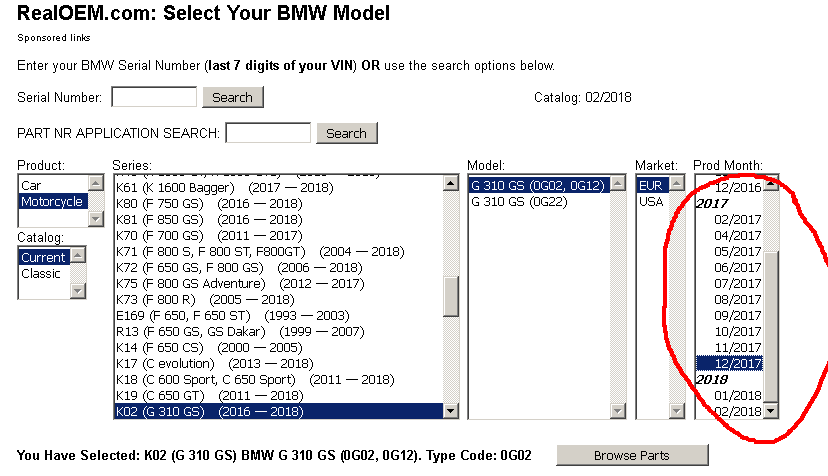Screen dimensions: 828x476
Task: Select K61 (K 1600 Bagger) series
Action: click(279, 188)
